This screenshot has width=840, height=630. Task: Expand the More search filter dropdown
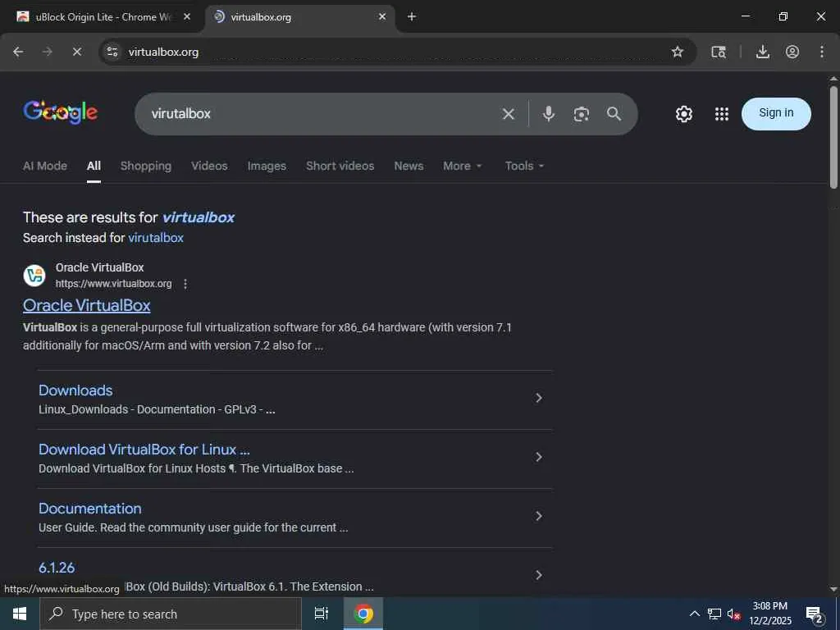463,166
